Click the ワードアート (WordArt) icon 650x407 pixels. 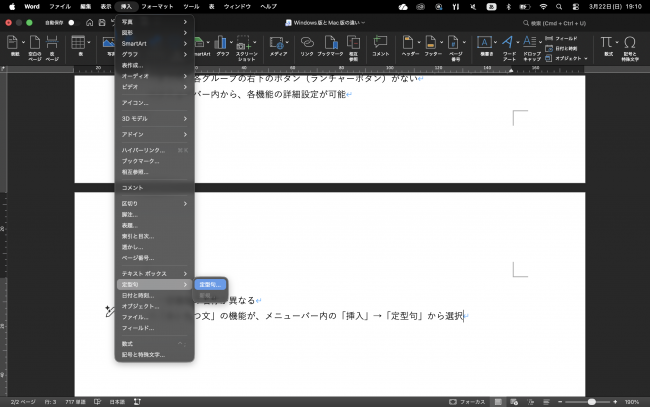click(x=508, y=44)
